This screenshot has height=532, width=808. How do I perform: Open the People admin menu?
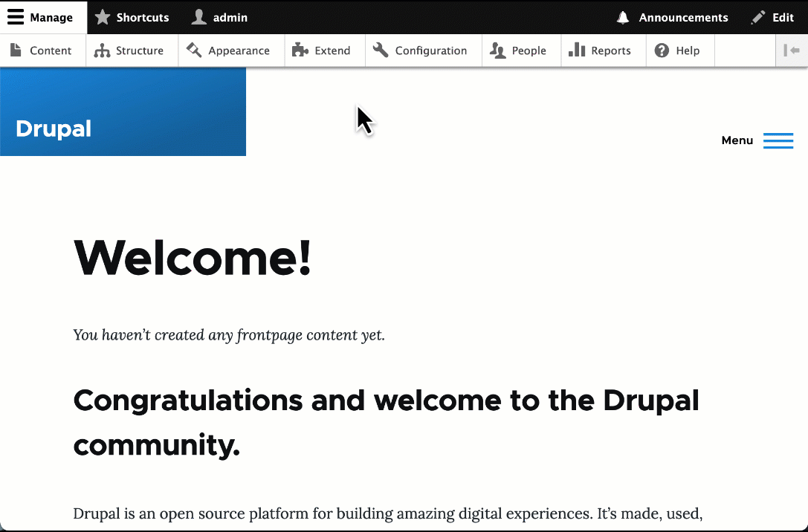(x=522, y=51)
